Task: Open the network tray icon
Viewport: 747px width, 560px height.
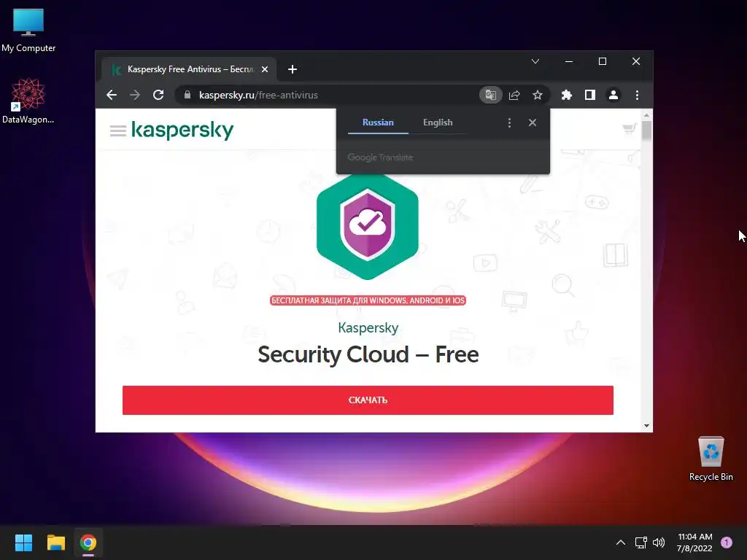Action: [640, 542]
